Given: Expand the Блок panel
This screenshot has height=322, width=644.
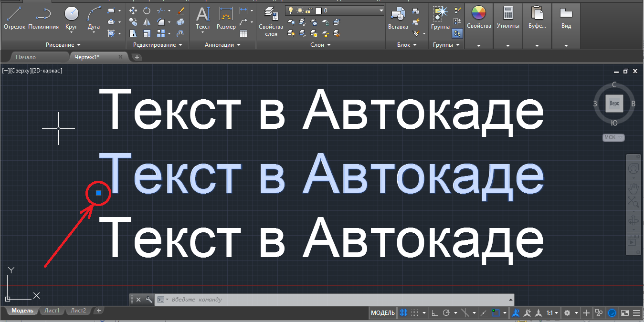Looking at the screenshot, I should click(x=407, y=45).
